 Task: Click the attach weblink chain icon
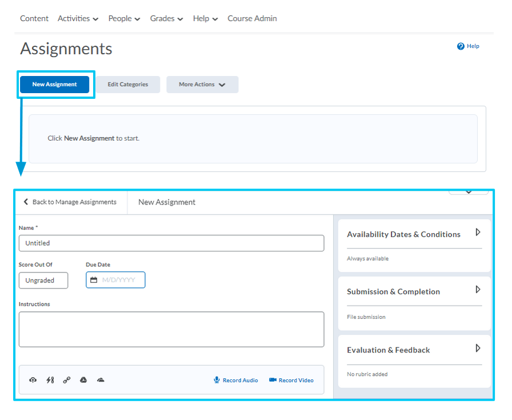tap(67, 380)
